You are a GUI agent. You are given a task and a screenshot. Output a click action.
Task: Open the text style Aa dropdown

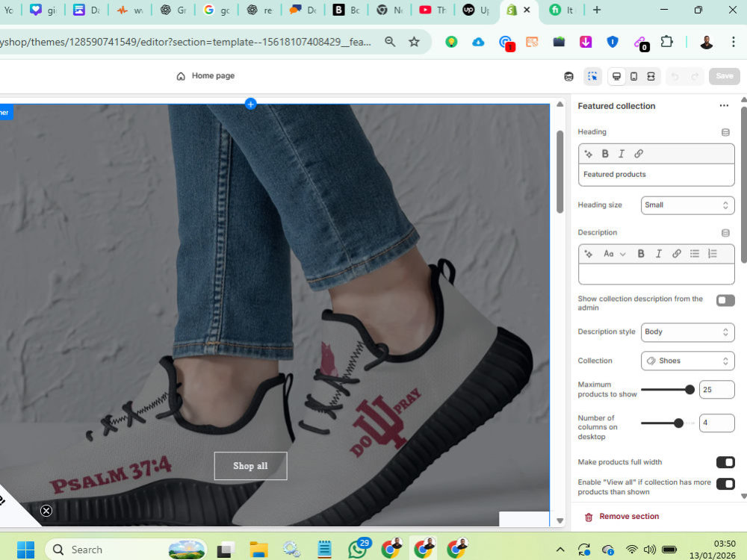click(x=615, y=254)
